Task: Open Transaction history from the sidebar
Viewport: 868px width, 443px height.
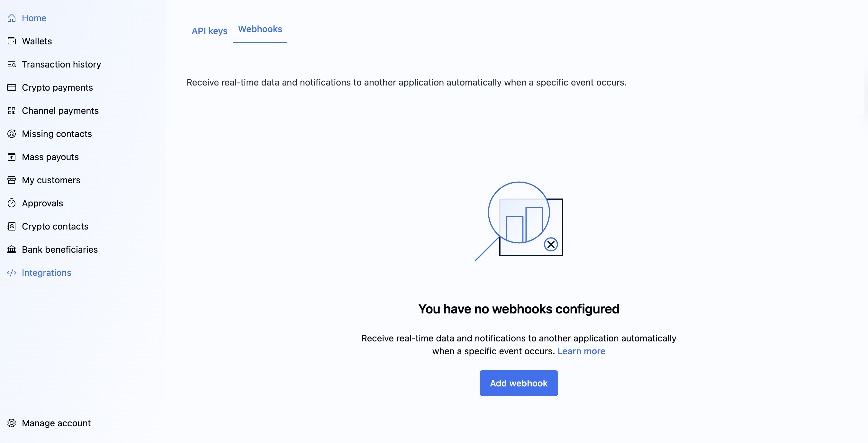Action: [61, 64]
